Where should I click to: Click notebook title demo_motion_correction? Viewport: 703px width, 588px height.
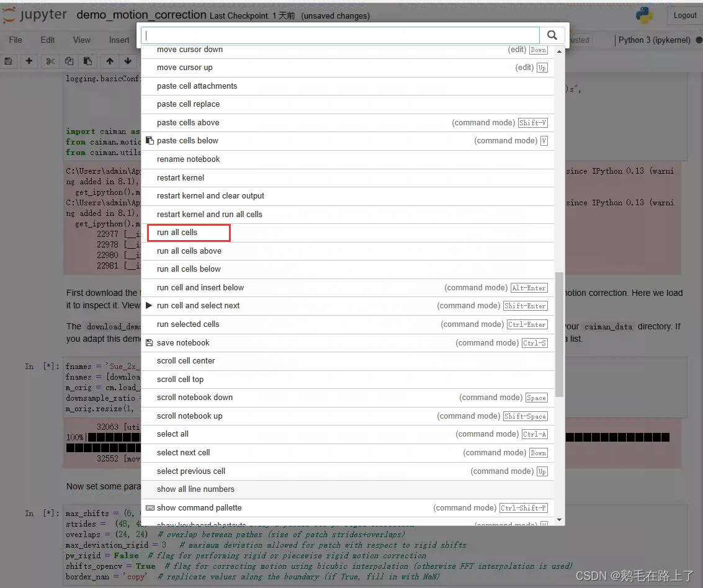pyautogui.click(x=141, y=15)
